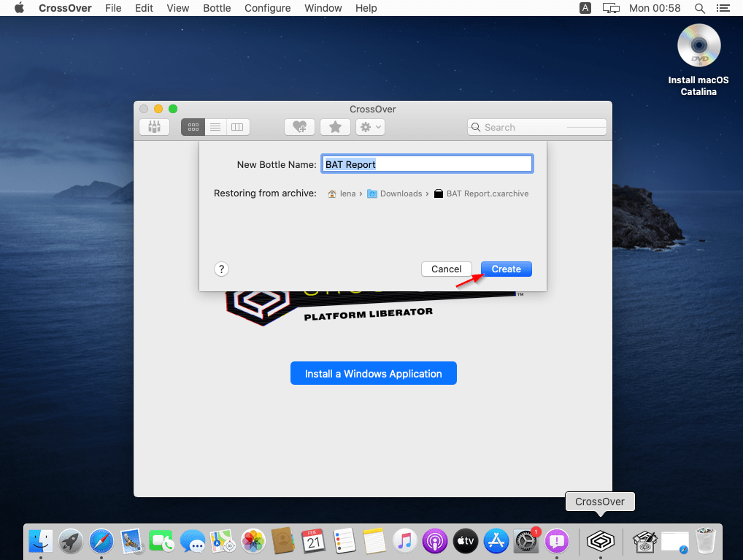The image size is (743, 560).
Task: Click the star favorites toolbar icon
Action: click(x=335, y=127)
